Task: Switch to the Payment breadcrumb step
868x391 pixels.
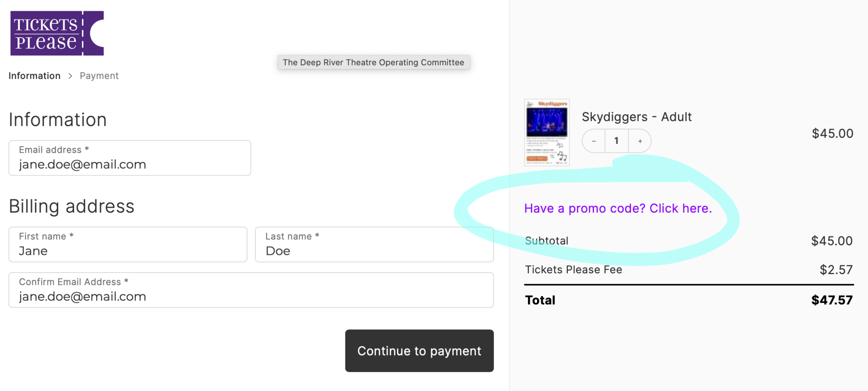Action: (x=99, y=76)
